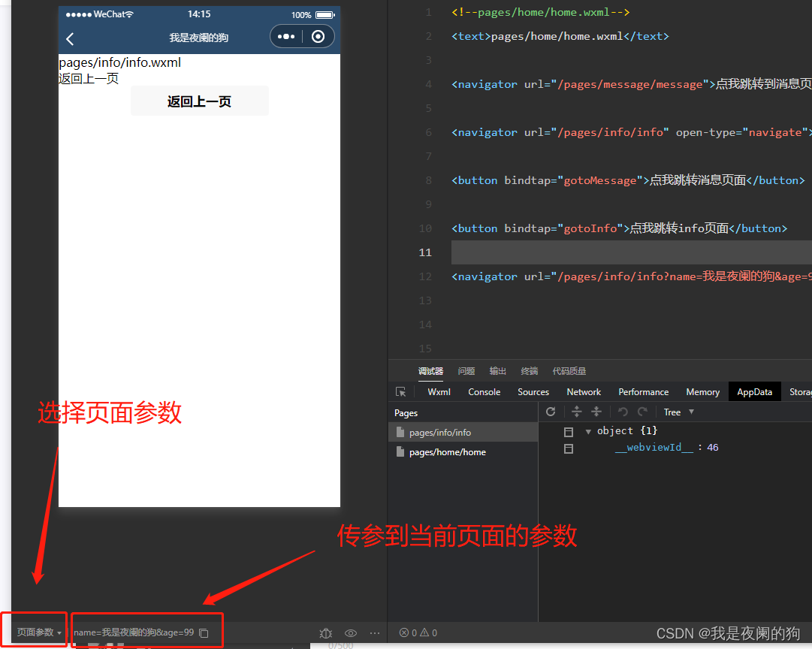Toggle the eye preview icon in the status bar
Viewport: 812px width, 649px height.
(x=351, y=633)
